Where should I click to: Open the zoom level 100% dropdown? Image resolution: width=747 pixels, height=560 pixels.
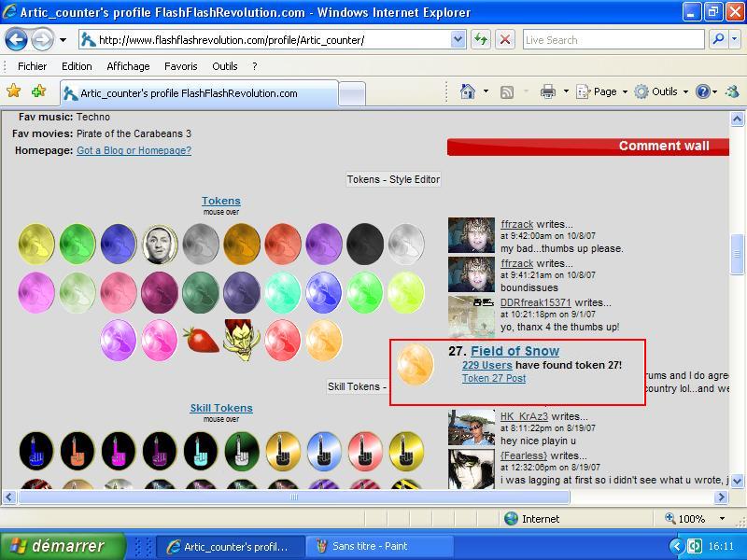[722, 519]
